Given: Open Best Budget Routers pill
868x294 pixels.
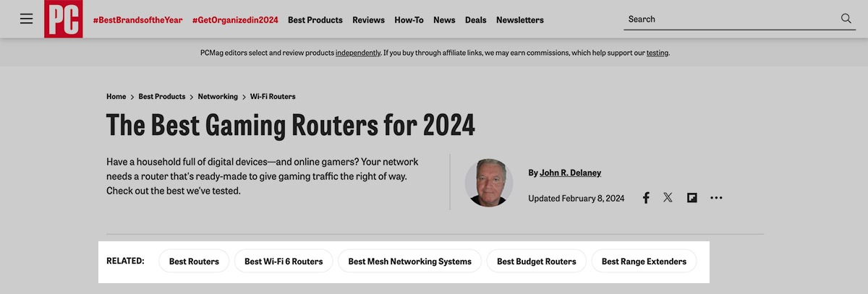Looking at the screenshot, I should pyautogui.click(x=537, y=261).
